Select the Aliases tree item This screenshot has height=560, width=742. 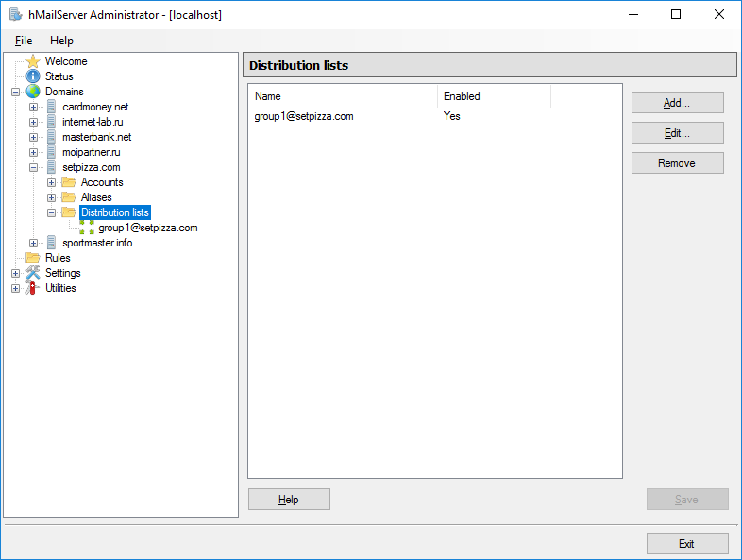pyautogui.click(x=96, y=197)
